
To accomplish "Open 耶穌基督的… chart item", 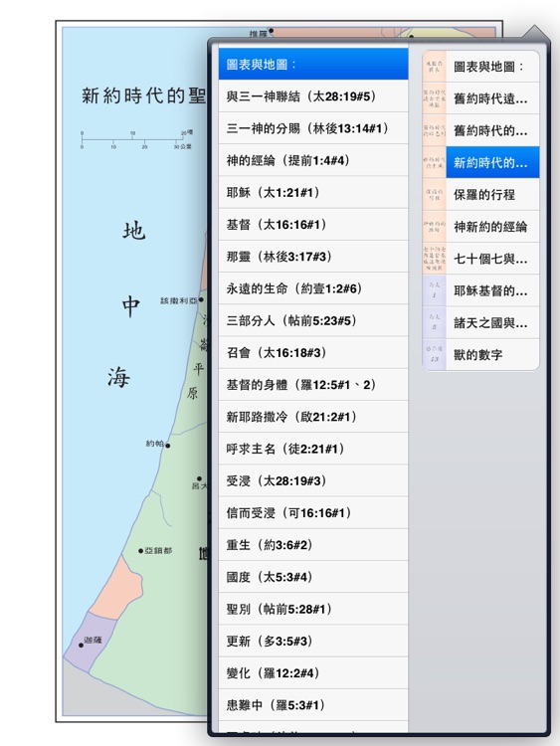I will (x=481, y=290).
